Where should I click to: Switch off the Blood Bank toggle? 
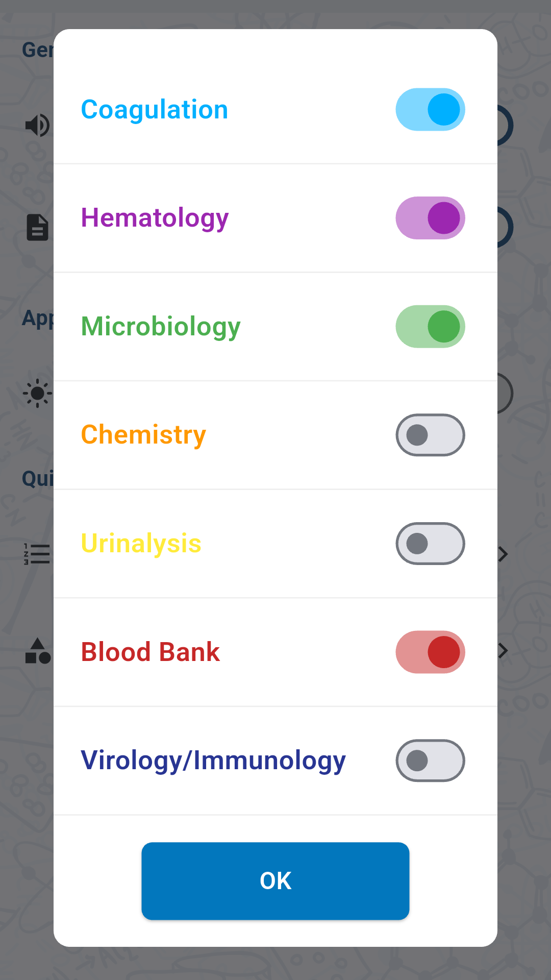430,652
